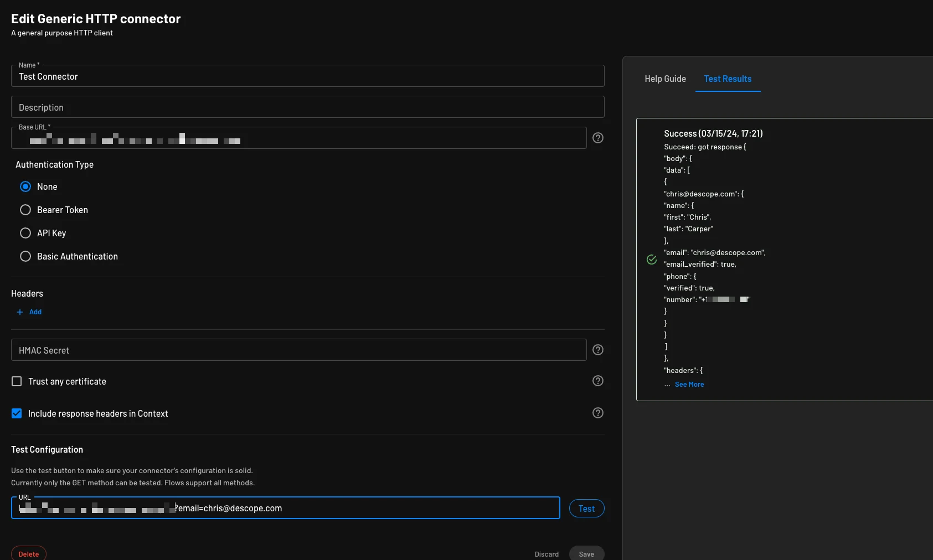Discard connector changes

[546, 554]
